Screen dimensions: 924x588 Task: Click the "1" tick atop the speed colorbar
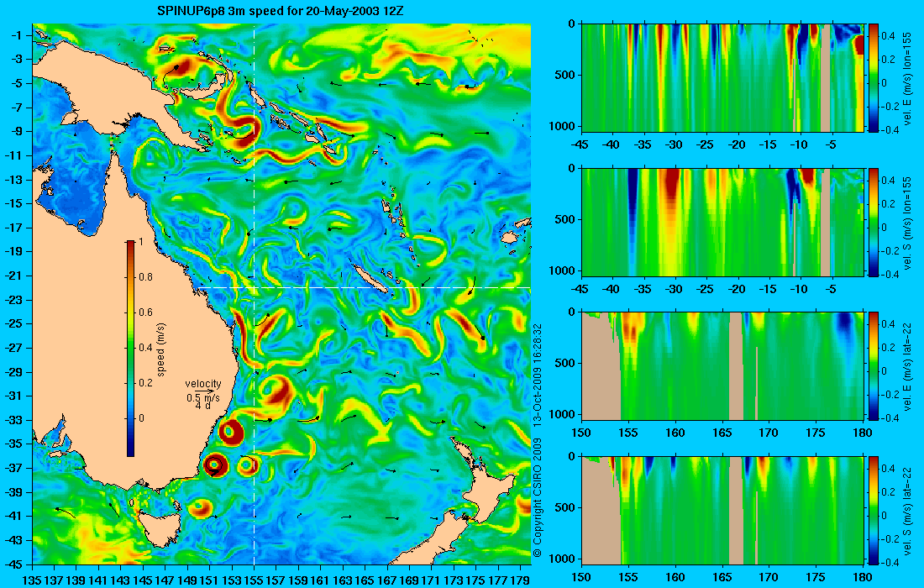click(x=140, y=242)
